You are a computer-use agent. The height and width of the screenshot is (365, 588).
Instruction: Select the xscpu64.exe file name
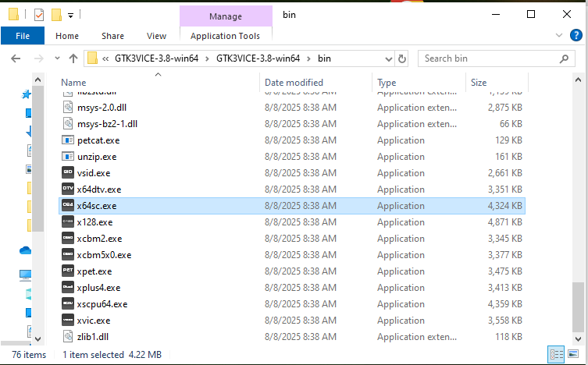pos(102,304)
